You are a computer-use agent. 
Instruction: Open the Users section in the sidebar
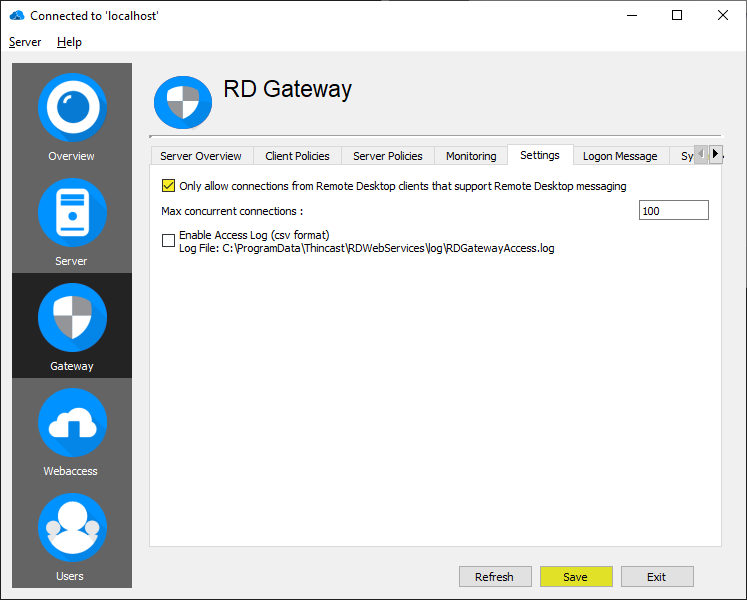coord(72,536)
